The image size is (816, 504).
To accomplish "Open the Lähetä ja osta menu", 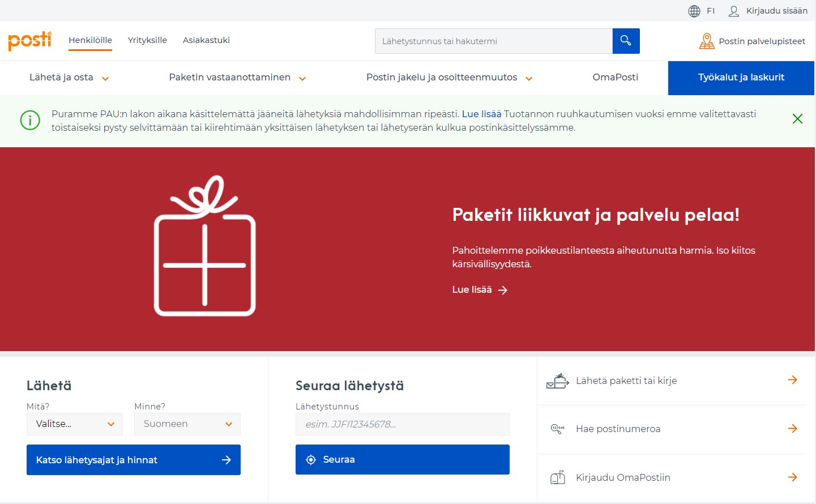I will point(61,78).
